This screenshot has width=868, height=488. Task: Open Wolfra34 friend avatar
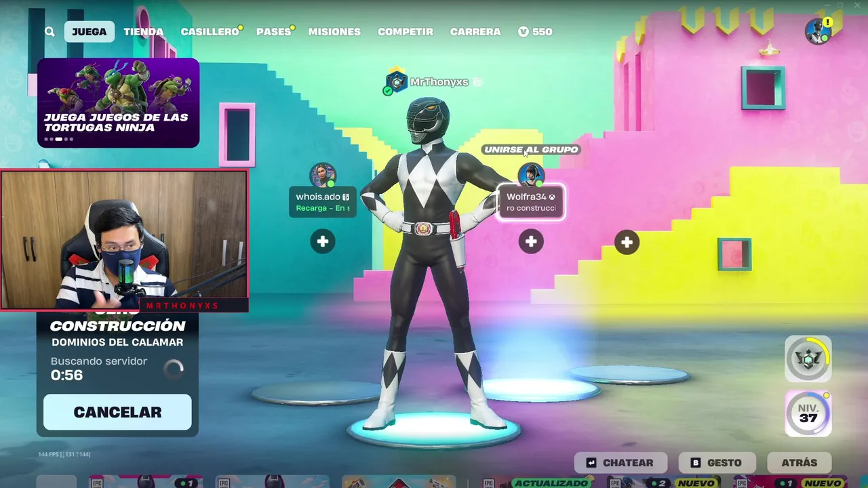[531, 176]
